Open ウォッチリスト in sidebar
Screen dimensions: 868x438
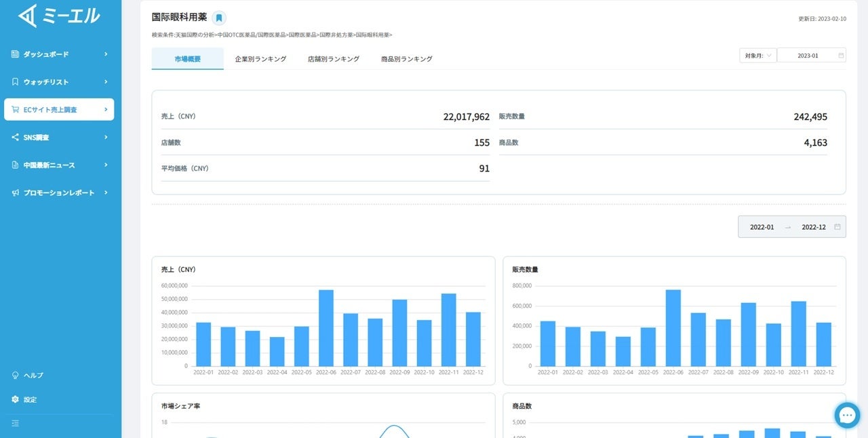59,82
